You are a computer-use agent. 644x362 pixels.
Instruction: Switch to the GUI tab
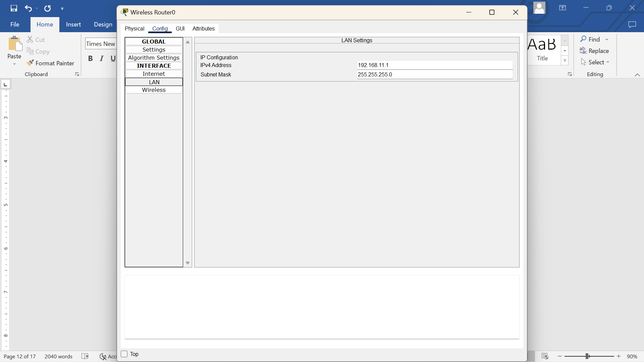180,28
